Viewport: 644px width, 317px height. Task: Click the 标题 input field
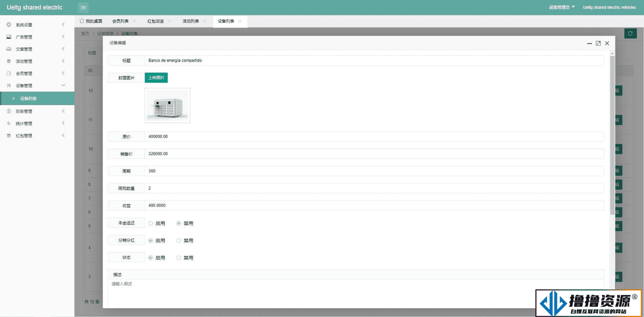pos(374,61)
